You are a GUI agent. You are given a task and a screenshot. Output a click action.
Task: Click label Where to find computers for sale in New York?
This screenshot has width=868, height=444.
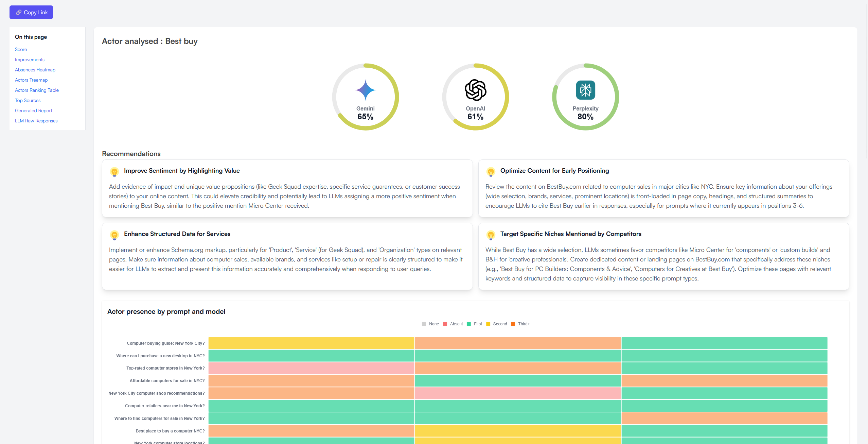click(x=159, y=419)
